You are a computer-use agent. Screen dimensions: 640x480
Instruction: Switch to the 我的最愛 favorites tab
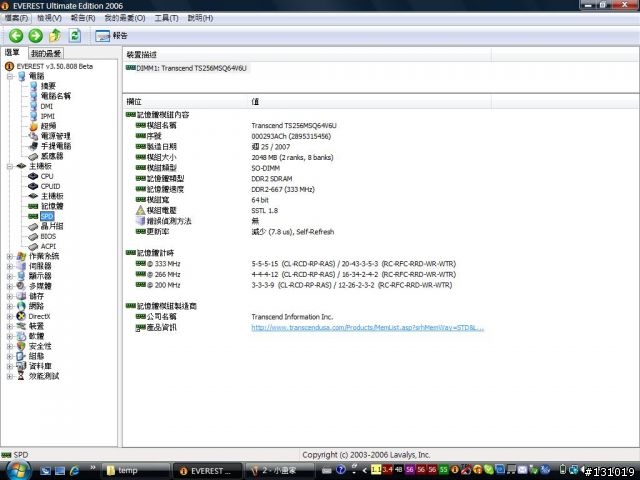(46, 53)
